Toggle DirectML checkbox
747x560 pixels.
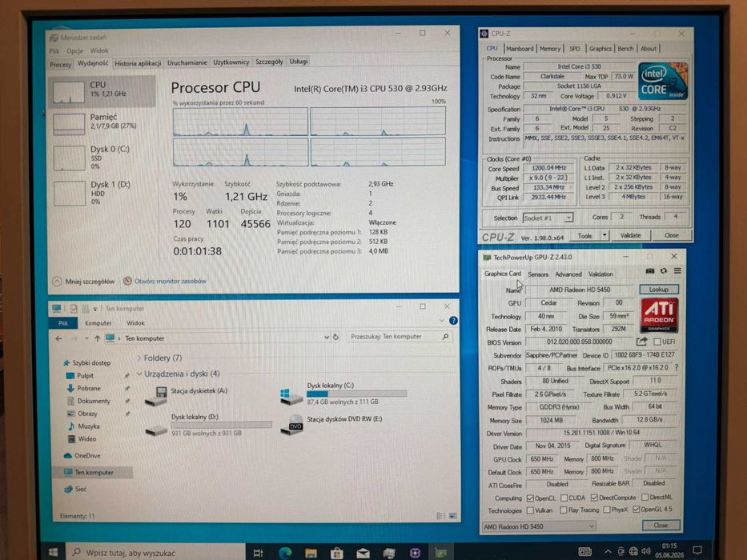645,497
